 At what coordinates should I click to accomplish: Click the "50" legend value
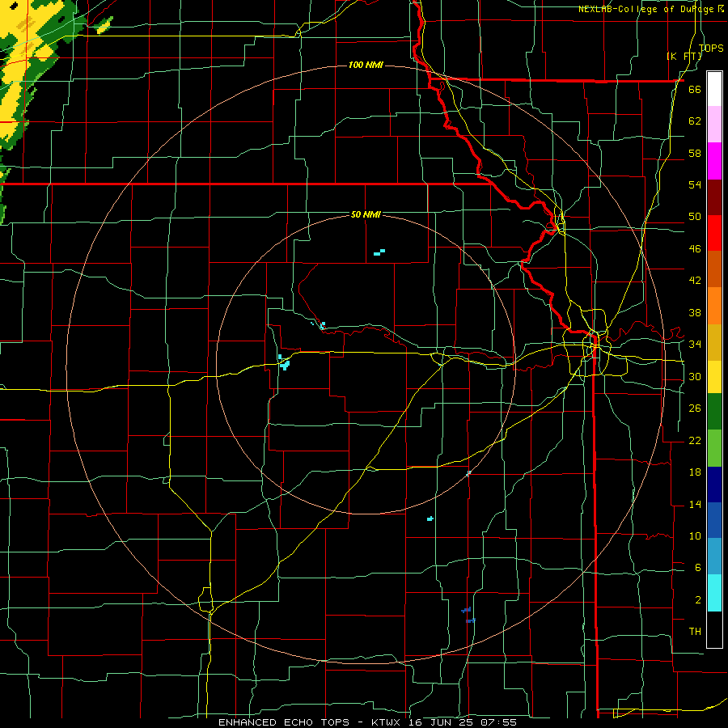tap(695, 217)
